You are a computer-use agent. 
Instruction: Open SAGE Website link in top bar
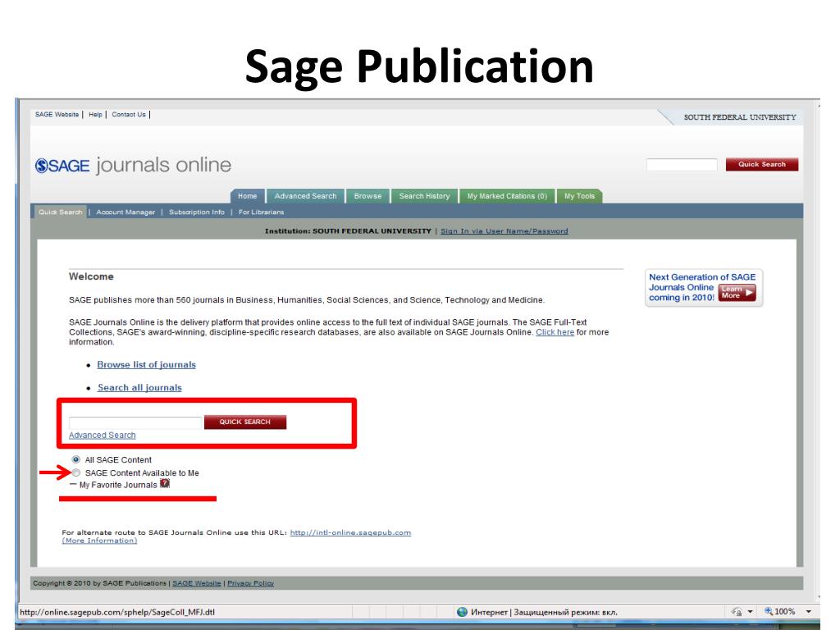[57, 115]
